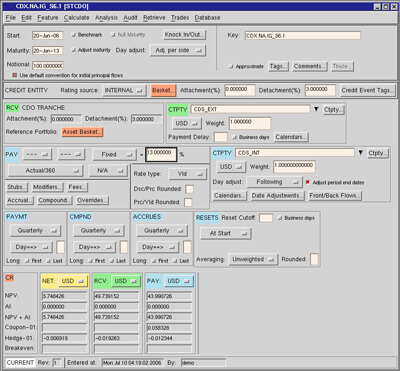The image size is (400, 371).
Task: Click the Date Adjustments button
Action: tap(277, 196)
